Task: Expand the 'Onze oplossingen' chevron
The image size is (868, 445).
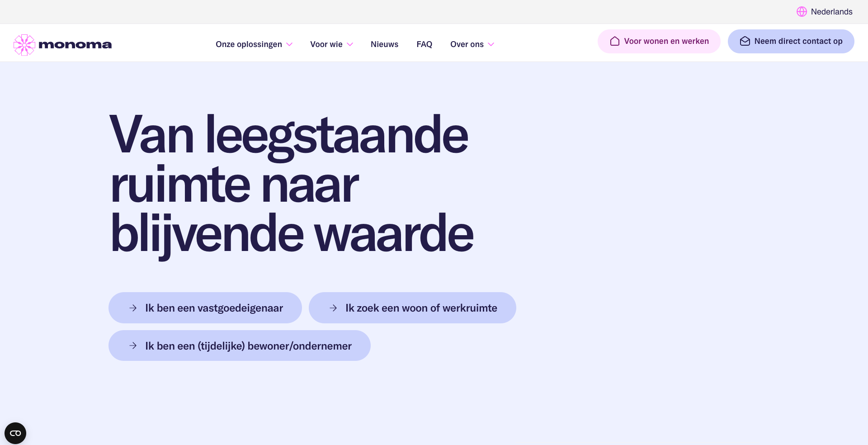Action: pyautogui.click(x=289, y=44)
